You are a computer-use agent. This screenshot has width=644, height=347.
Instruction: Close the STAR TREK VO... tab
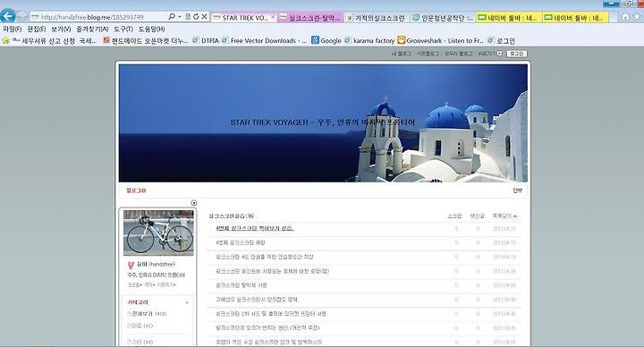(273, 17)
